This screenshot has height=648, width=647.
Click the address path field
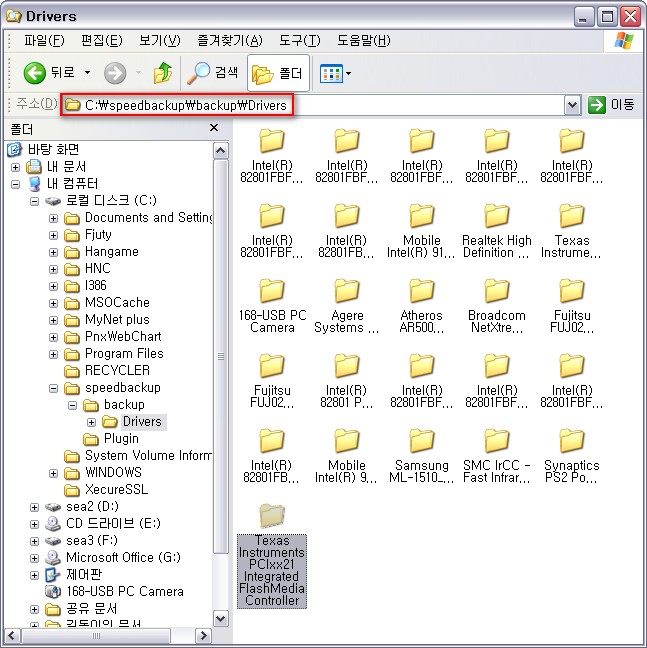[x=314, y=105]
